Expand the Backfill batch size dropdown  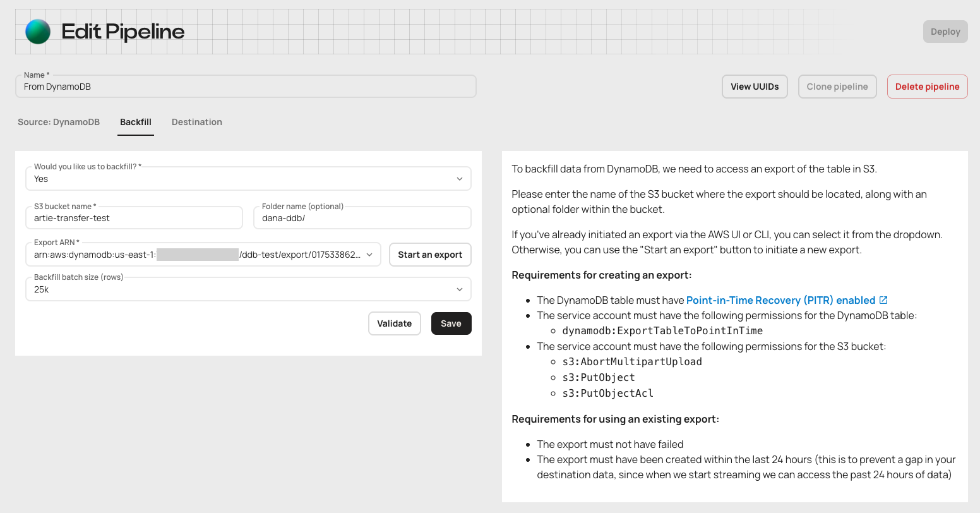248,289
